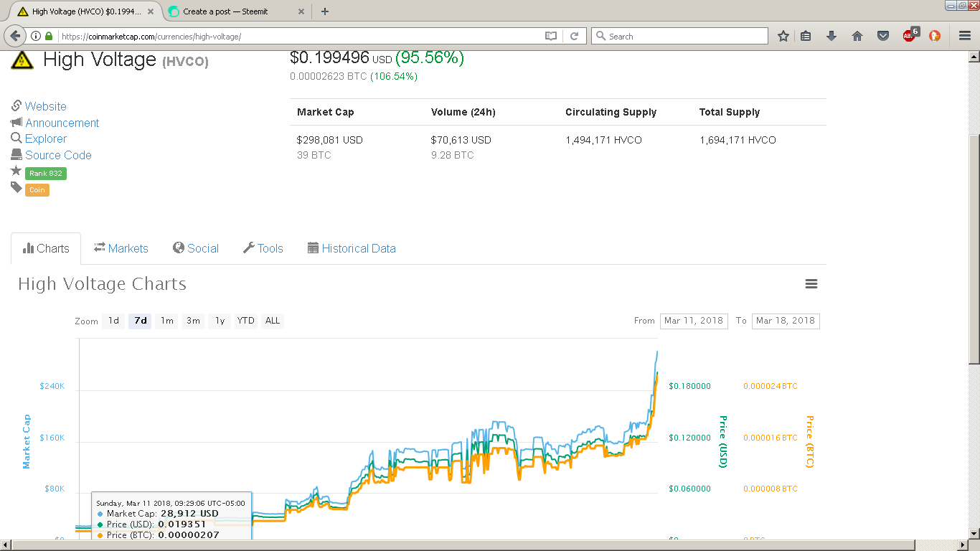Click the star watchlist icon beside Rank
This screenshot has width=980, height=551.
click(x=16, y=171)
